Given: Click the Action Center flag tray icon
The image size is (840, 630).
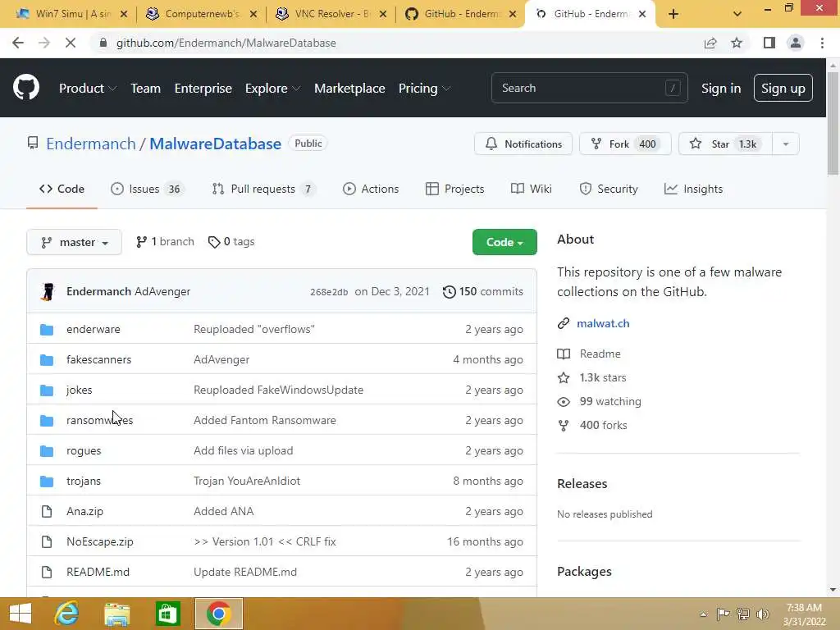Looking at the screenshot, I should [x=723, y=614].
